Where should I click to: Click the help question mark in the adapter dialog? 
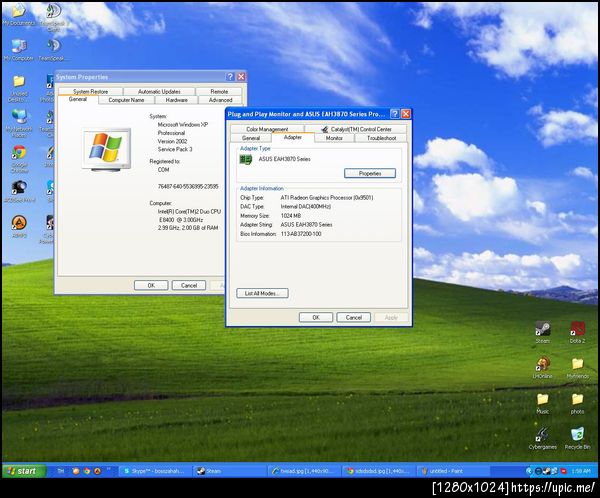pyautogui.click(x=395, y=114)
